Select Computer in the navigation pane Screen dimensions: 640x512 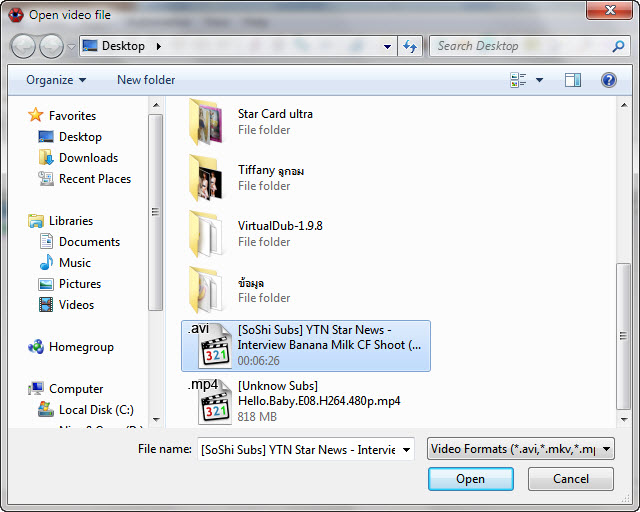(76, 389)
